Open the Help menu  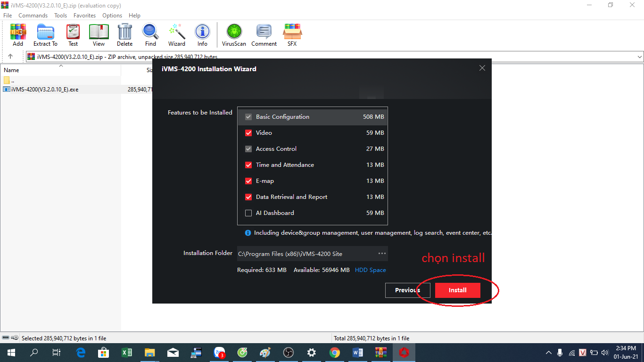tap(134, 16)
